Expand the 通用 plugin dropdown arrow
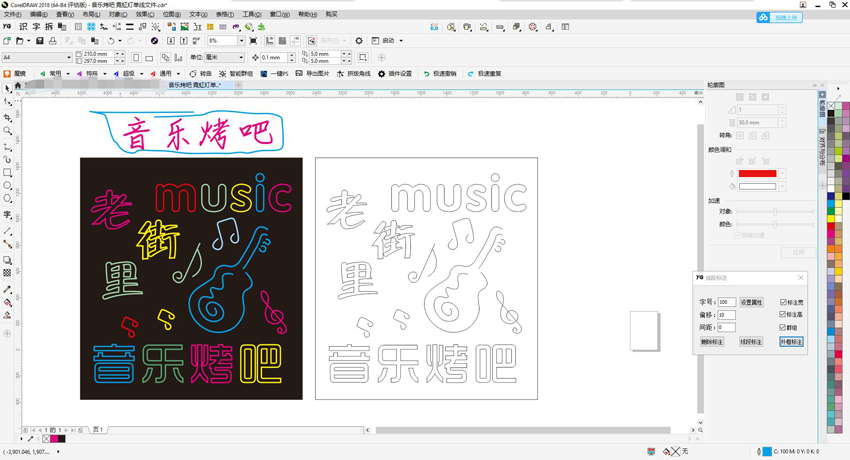The width and height of the screenshot is (850, 460). [178, 74]
